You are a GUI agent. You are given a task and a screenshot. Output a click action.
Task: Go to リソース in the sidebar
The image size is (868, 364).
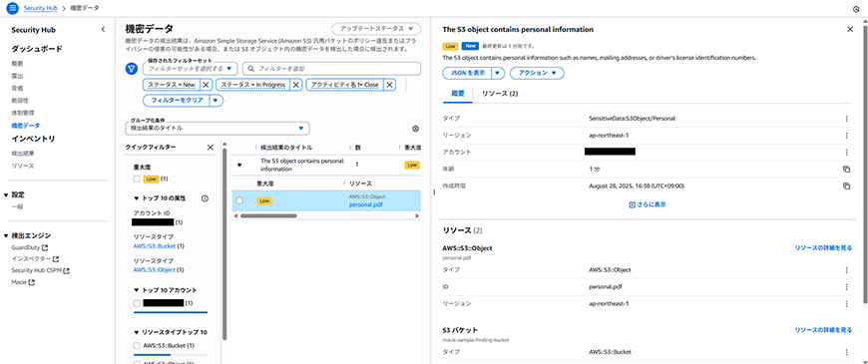[x=23, y=166]
